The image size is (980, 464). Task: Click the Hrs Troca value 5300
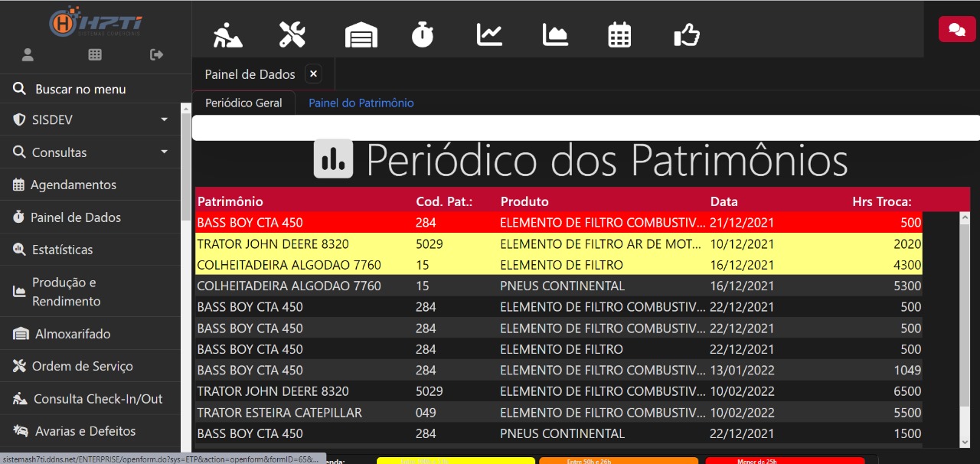tap(907, 286)
